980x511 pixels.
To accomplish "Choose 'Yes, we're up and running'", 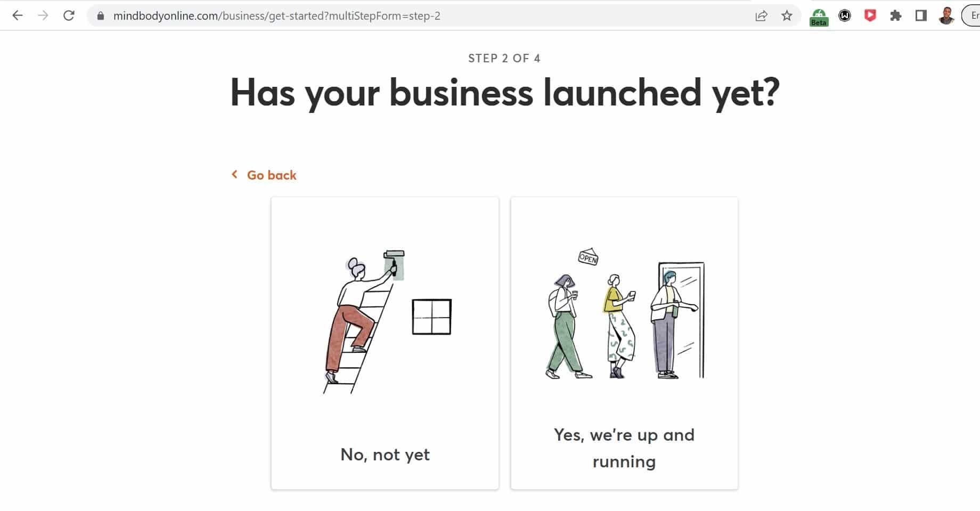I will (624, 448).
